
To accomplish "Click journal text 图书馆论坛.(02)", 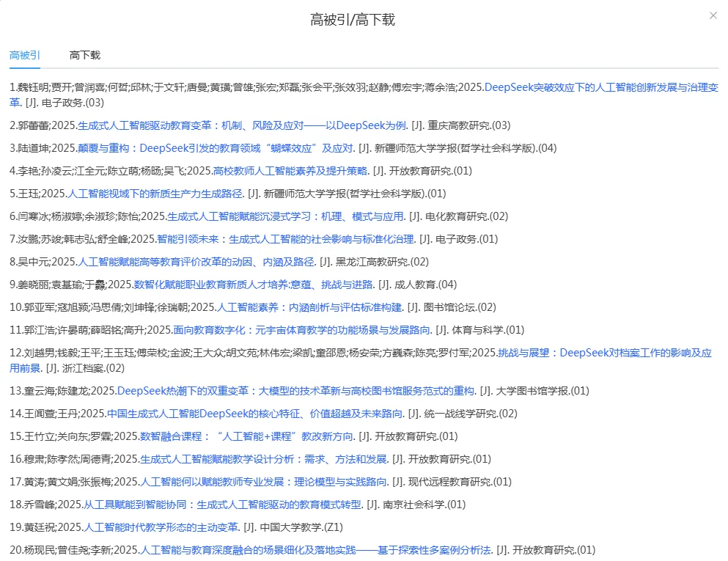I will pos(460,307).
